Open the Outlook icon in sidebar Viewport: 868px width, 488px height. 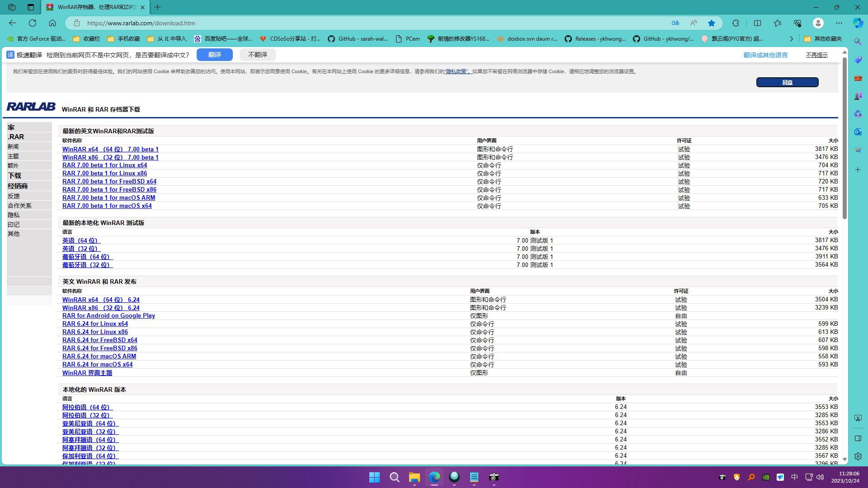[858, 132]
